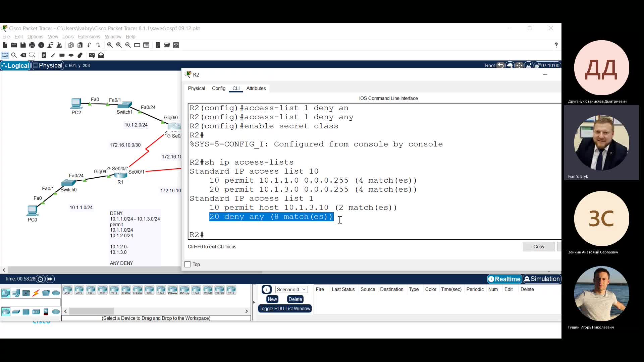Click the workspace scroll left arrow
This screenshot has height=362, width=644.
click(x=4, y=270)
